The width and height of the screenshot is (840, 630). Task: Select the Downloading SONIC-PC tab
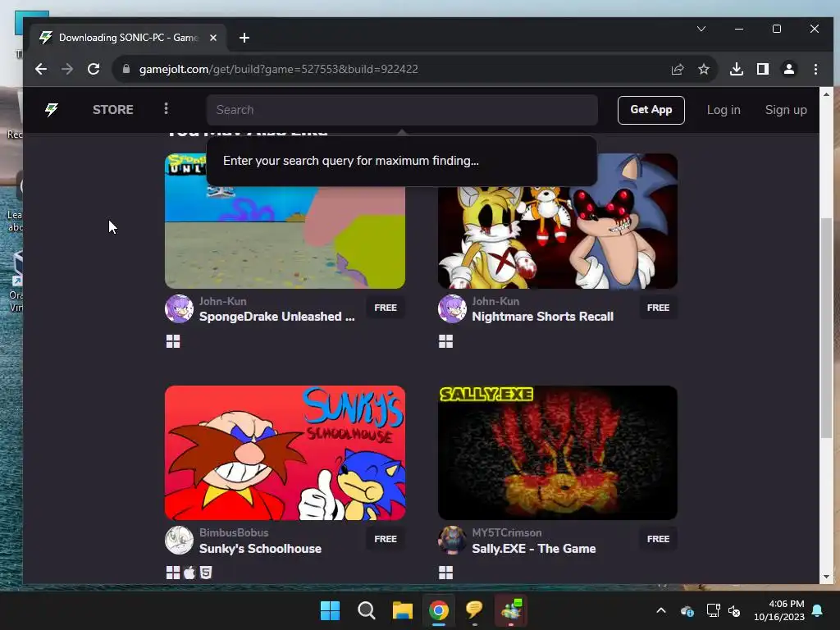point(129,38)
